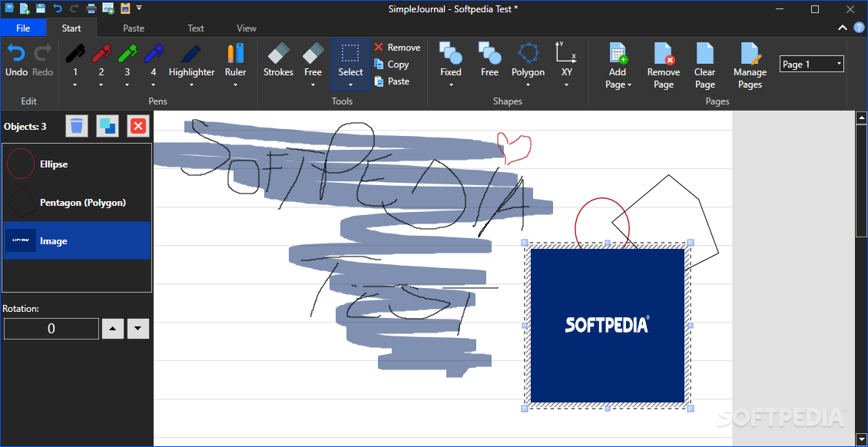Viewport: 868px width, 447px height.
Task: Click Paste in the Tools group
Action: click(x=392, y=81)
